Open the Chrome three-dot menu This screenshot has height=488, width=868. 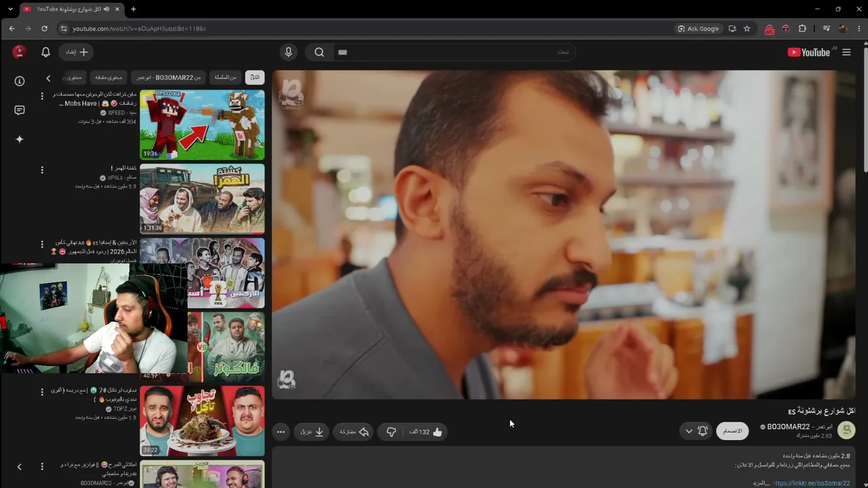click(859, 28)
